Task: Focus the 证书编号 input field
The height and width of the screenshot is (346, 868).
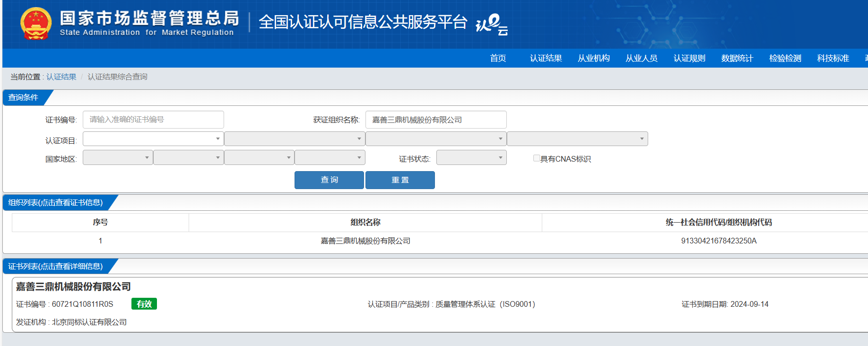Action: (x=153, y=120)
